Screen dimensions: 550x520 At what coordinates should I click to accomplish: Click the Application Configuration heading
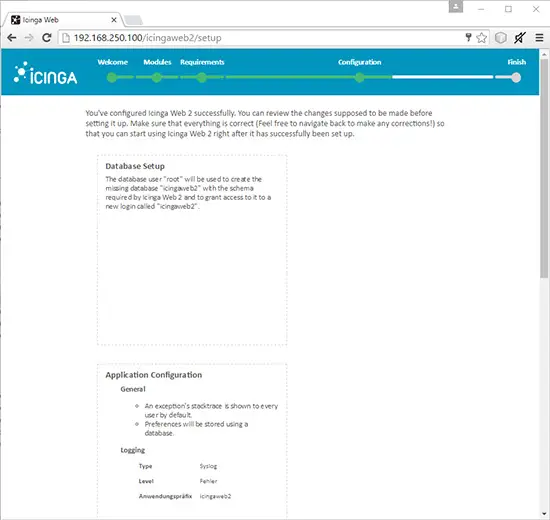154,375
